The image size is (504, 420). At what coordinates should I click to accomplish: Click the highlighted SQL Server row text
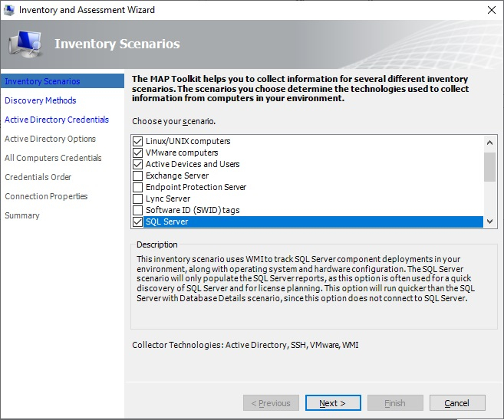[x=166, y=222]
